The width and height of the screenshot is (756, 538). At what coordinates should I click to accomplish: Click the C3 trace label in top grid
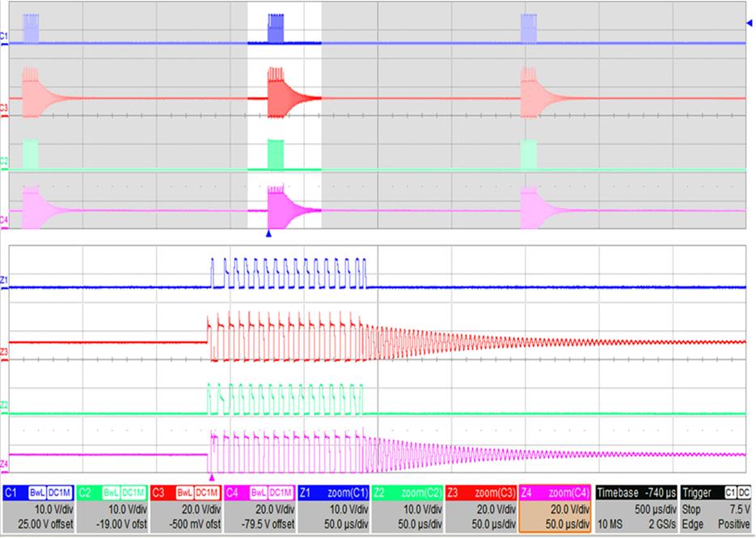coord(4,107)
